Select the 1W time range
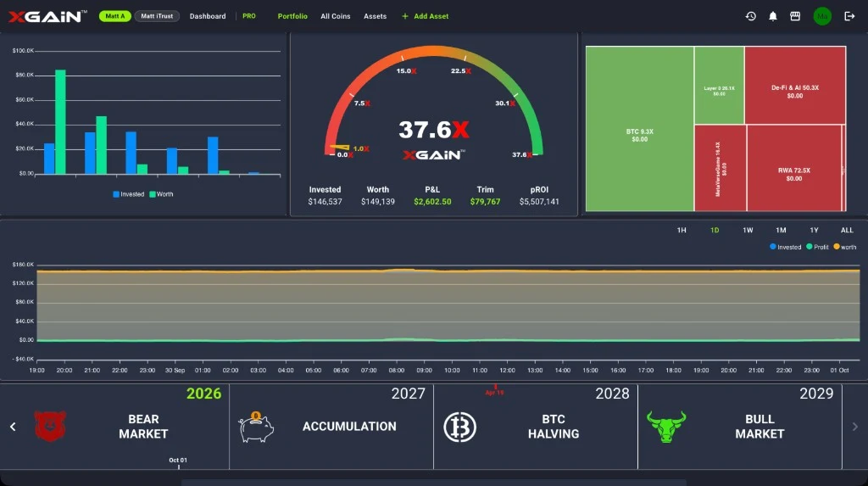 [x=748, y=230]
